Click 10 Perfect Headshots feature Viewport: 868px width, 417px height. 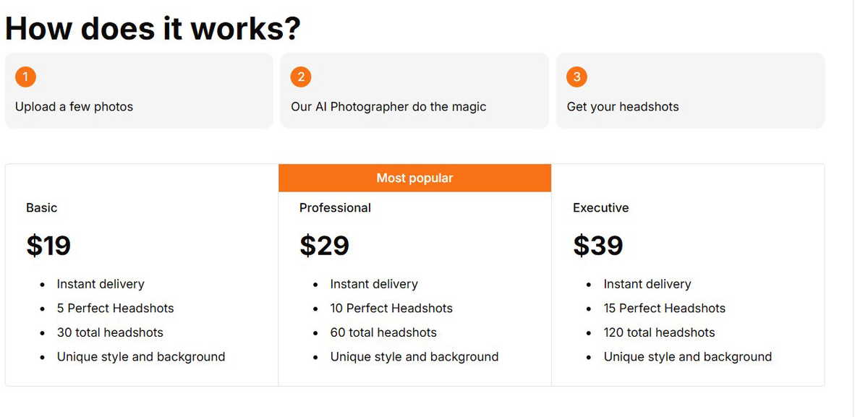point(391,308)
